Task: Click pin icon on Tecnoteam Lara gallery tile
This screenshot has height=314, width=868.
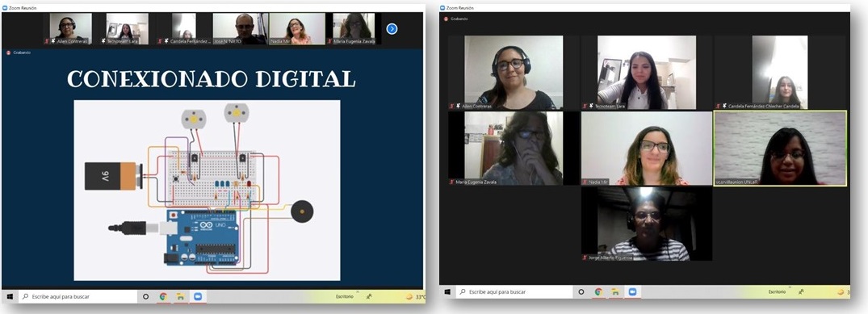Action: point(591,106)
